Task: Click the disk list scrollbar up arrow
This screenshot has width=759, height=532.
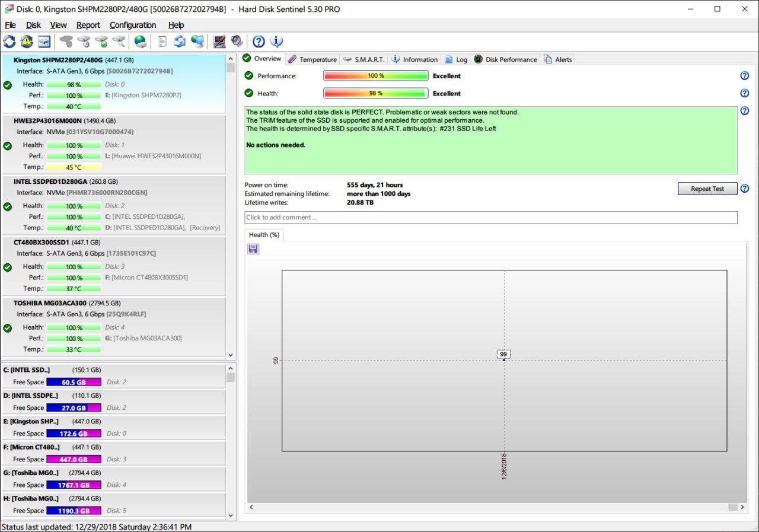Action: [231, 58]
